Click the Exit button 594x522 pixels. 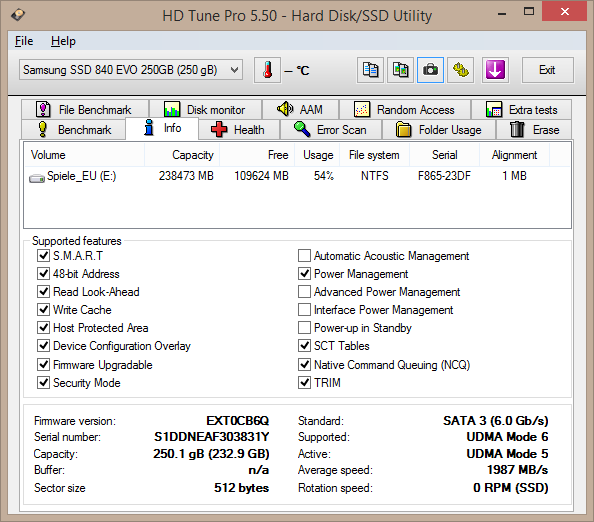click(x=547, y=70)
